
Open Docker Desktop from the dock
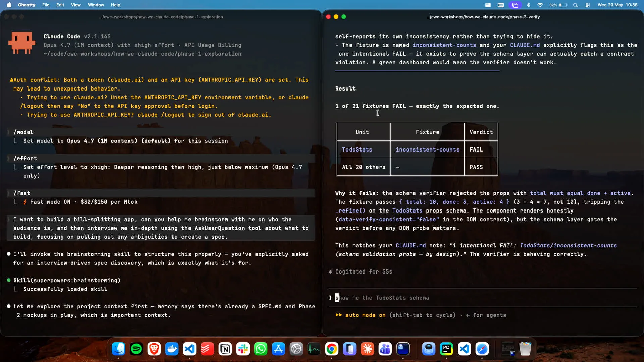172,349
